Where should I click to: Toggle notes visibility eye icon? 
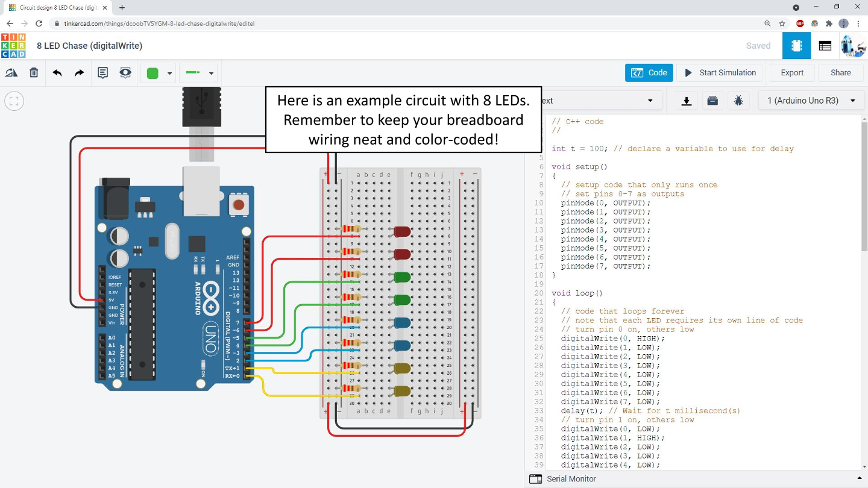point(125,73)
